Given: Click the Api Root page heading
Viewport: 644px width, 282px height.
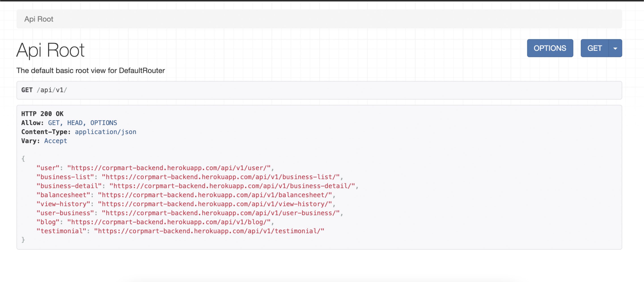Looking at the screenshot, I should 50,50.
